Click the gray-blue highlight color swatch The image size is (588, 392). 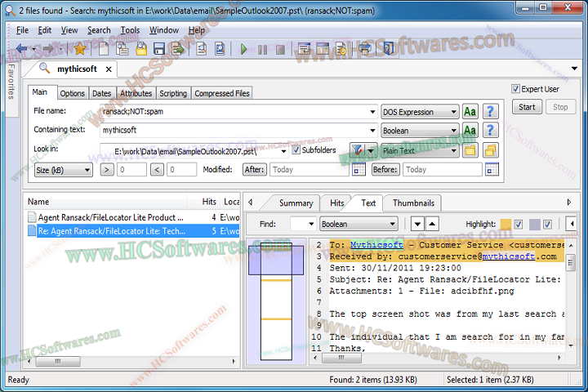point(534,225)
